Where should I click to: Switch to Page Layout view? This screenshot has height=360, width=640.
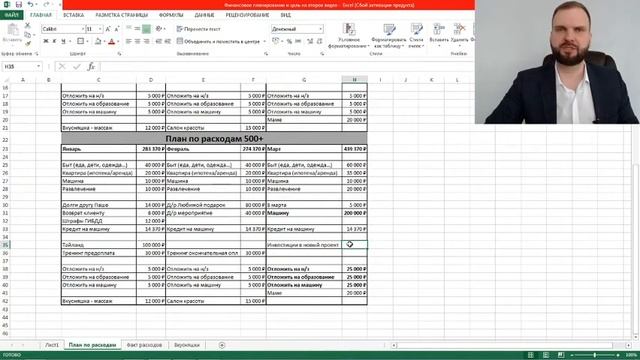click(546, 355)
